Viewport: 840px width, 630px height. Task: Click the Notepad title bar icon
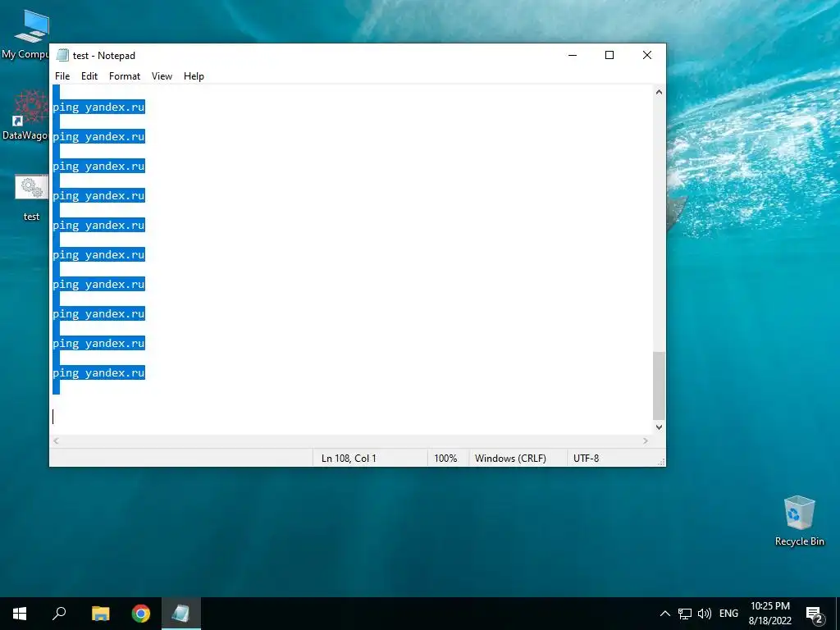[62, 55]
